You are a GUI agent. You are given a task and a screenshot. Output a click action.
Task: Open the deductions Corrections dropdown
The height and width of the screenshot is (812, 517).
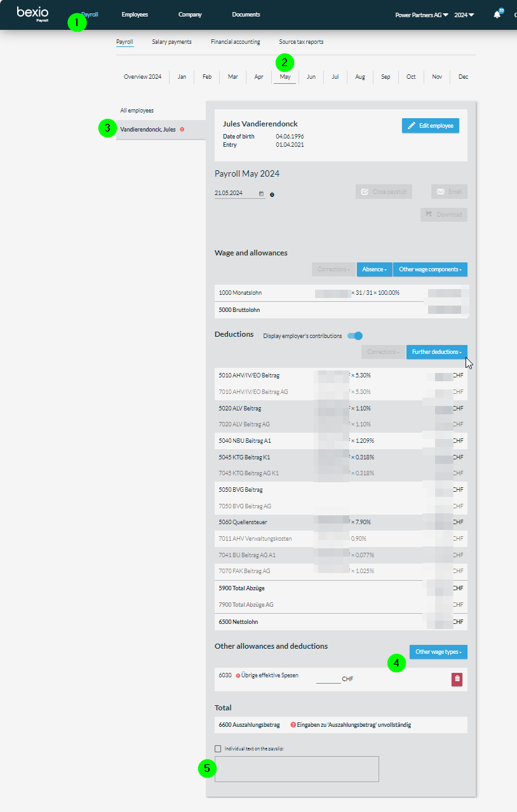coord(384,351)
